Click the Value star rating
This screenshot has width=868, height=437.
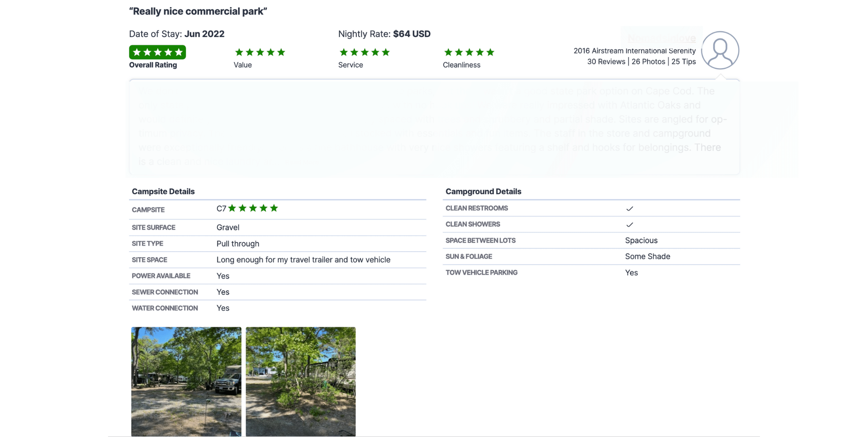[x=260, y=52]
